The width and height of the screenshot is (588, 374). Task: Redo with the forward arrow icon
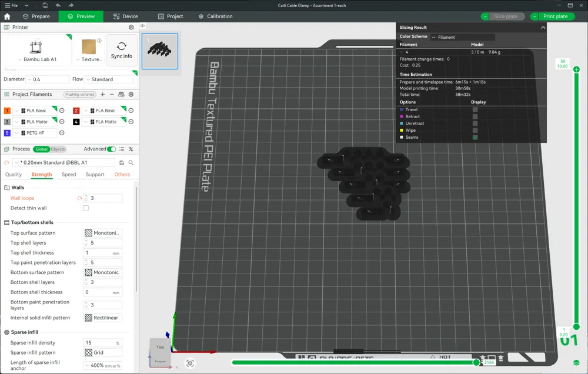71,5
